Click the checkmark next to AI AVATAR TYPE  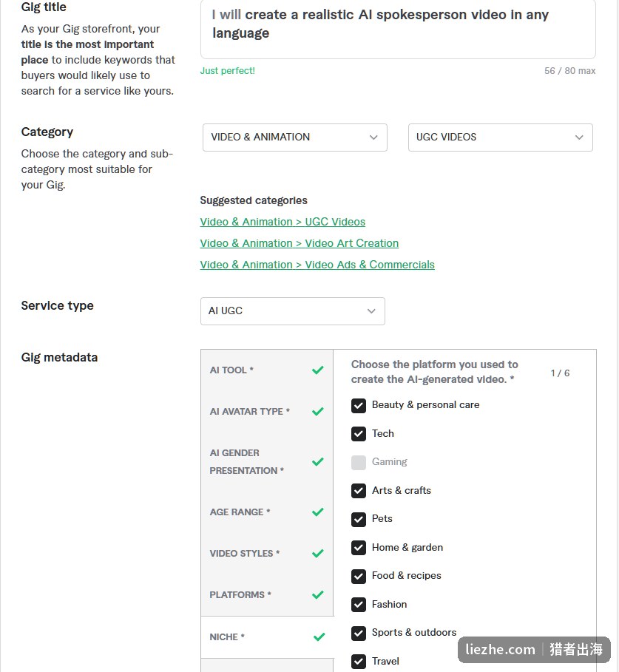[318, 412]
